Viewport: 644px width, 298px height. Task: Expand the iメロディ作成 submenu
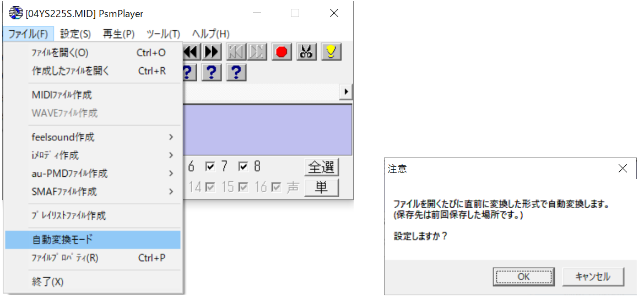(x=93, y=155)
